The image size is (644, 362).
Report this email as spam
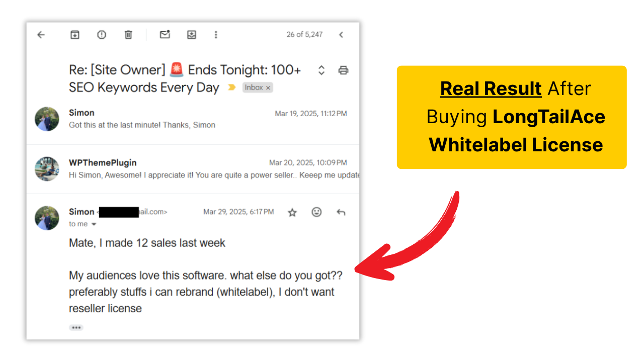(102, 35)
